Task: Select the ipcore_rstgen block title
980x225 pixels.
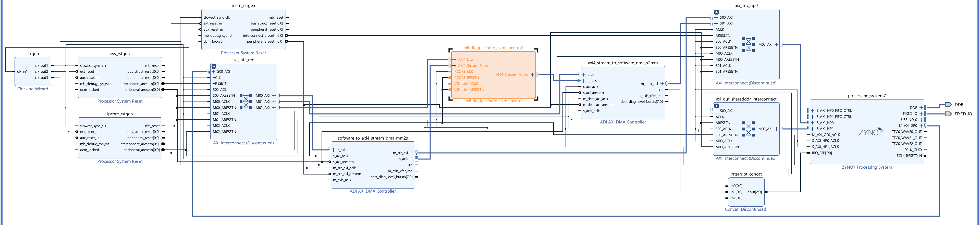Action: click(x=120, y=114)
